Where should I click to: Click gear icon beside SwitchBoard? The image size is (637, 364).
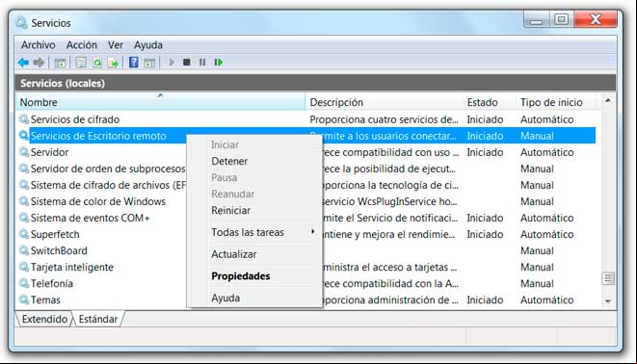[x=24, y=250]
